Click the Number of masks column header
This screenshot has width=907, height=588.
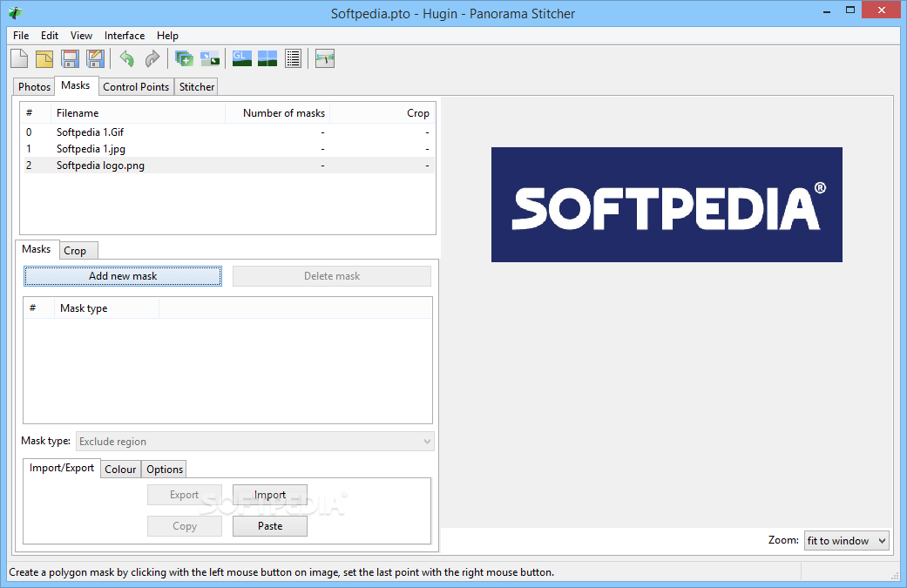coord(277,113)
